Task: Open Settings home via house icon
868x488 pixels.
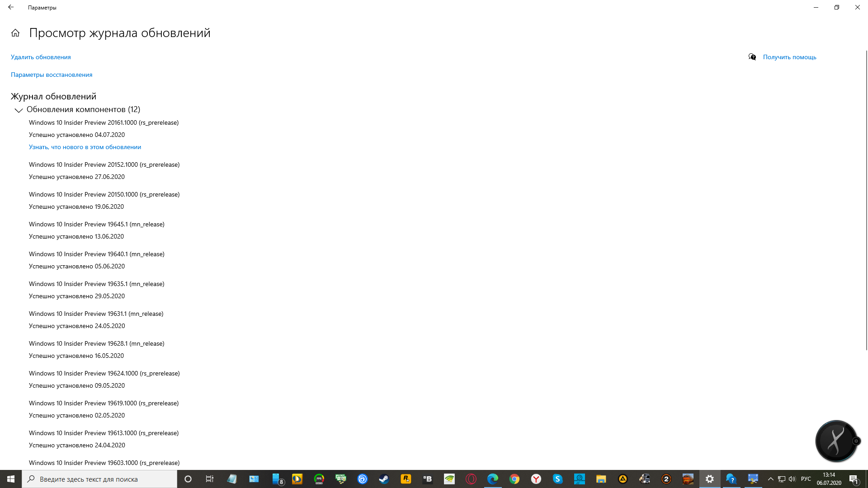Action: (15, 33)
